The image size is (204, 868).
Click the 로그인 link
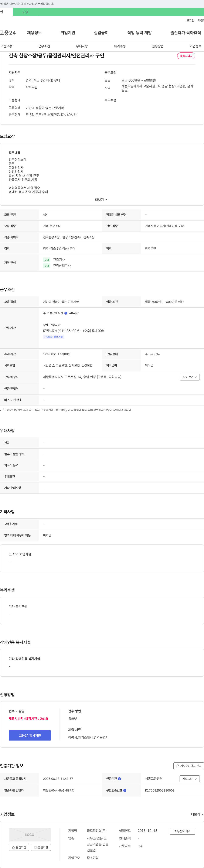coord(190,21)
